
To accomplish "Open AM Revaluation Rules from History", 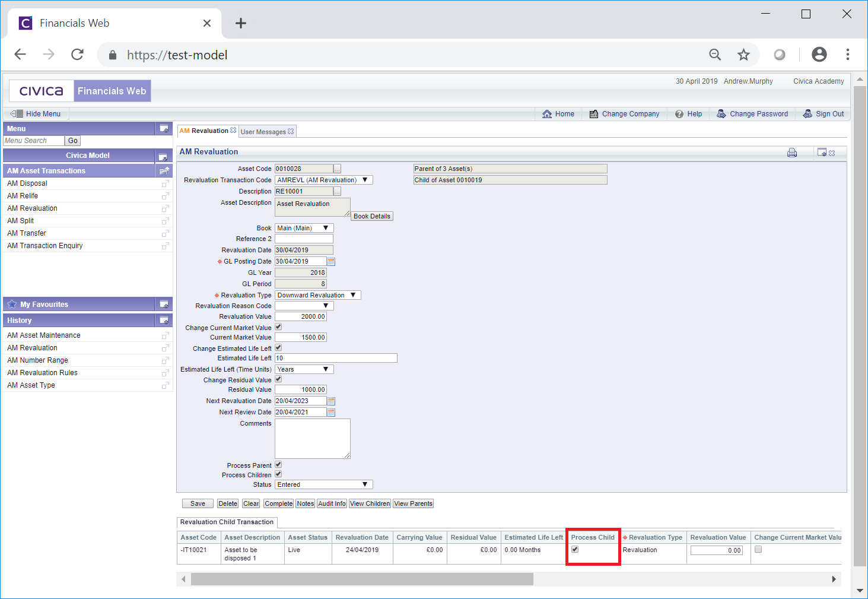I will tap(43, 373).
